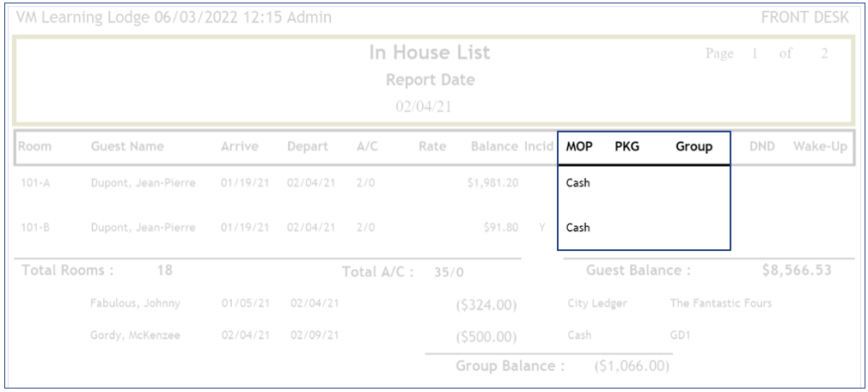Viewport: 868px width, 392px height.
Task: Select Cash in the room 101-B row
Action: tap(578, 228)
